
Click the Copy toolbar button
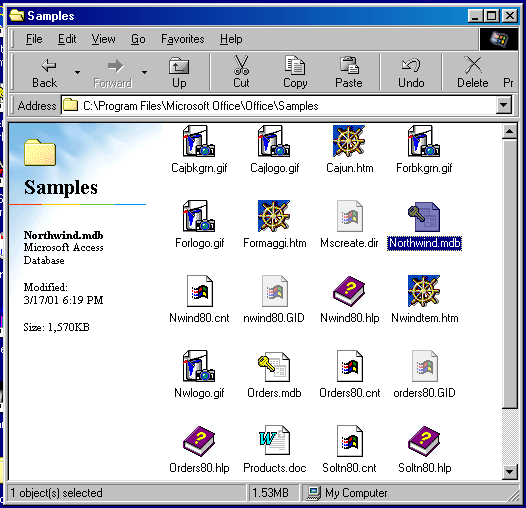coord(295,72)
